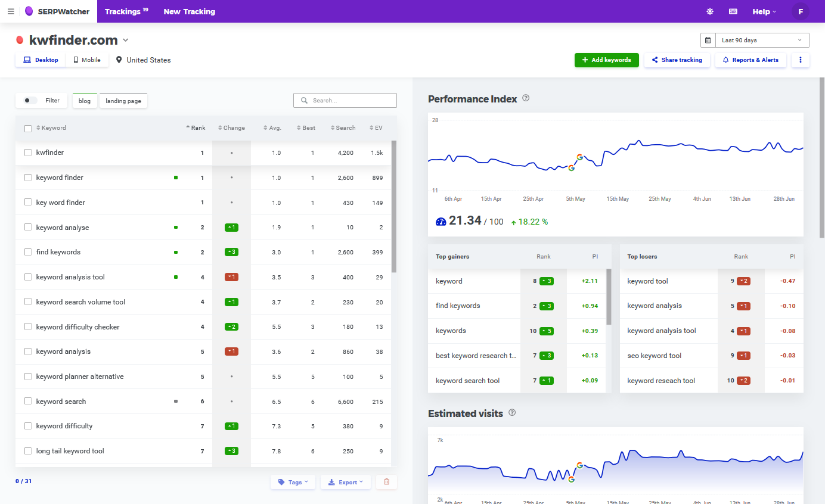Click green tag dot on find keywords row
825x504 pixels.
pos(176,253)
